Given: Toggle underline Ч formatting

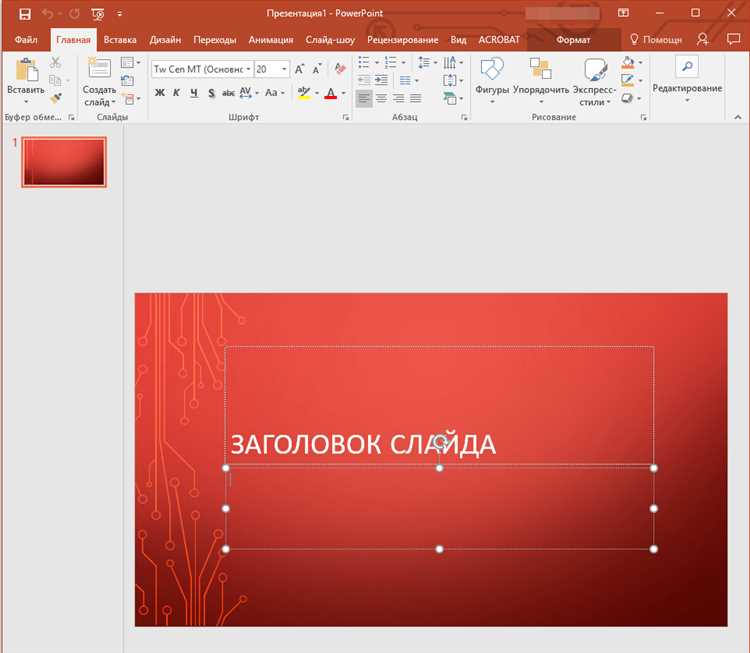Looking at the screenshot, I should 194,93.
